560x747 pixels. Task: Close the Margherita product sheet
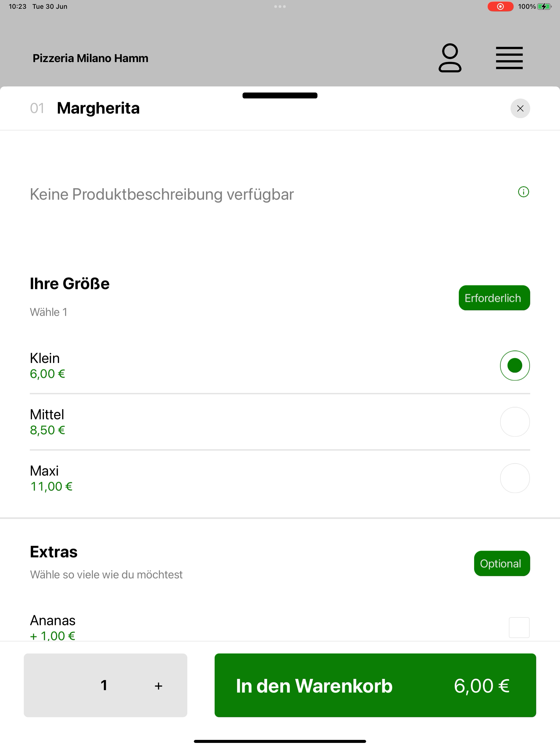pyautogui.click(x=520, y=108)
